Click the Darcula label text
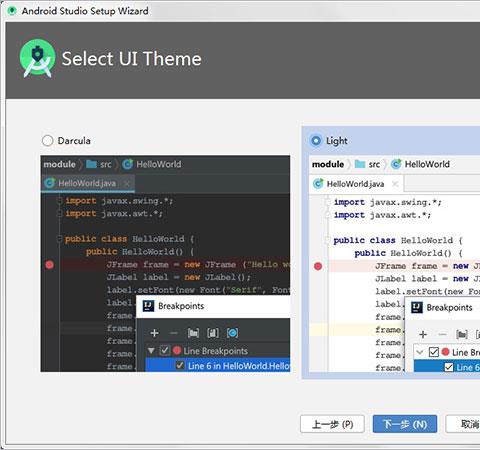The image size is (480, 450). (x=74, y=141)
